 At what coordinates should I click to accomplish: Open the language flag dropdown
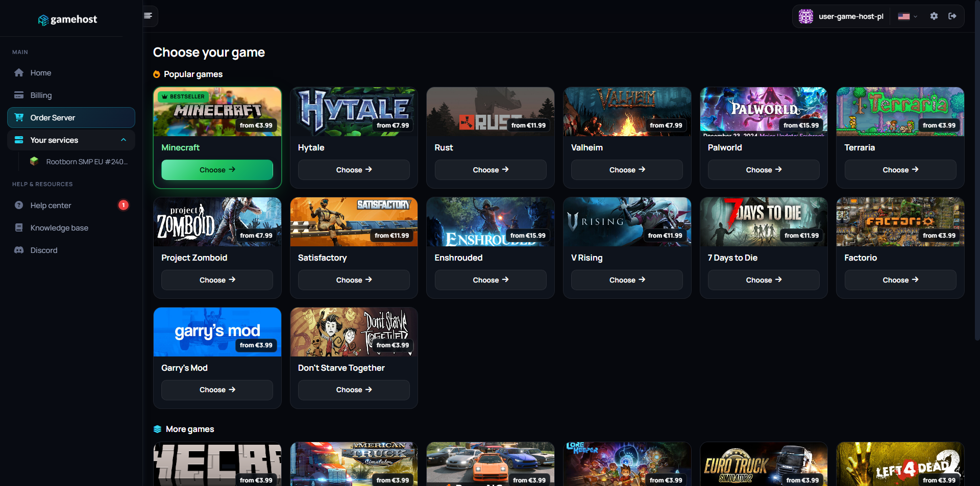(x=908, y=16)
